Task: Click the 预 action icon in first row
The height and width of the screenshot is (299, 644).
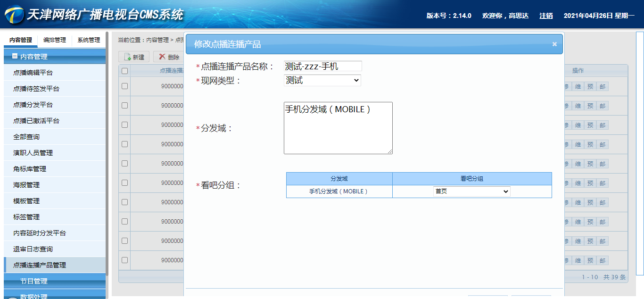Action: (x=590, y=86)
